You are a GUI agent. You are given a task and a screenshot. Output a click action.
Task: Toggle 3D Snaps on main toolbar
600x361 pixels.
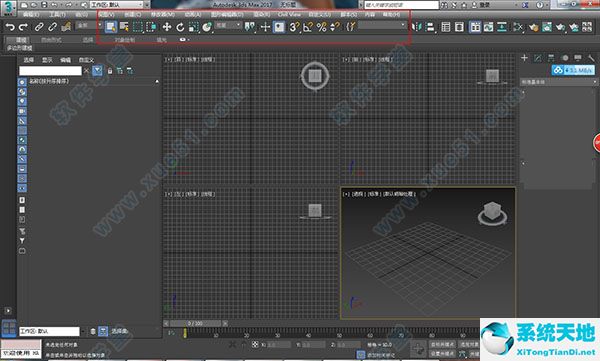pyautogui.click(x=294, y=27)
